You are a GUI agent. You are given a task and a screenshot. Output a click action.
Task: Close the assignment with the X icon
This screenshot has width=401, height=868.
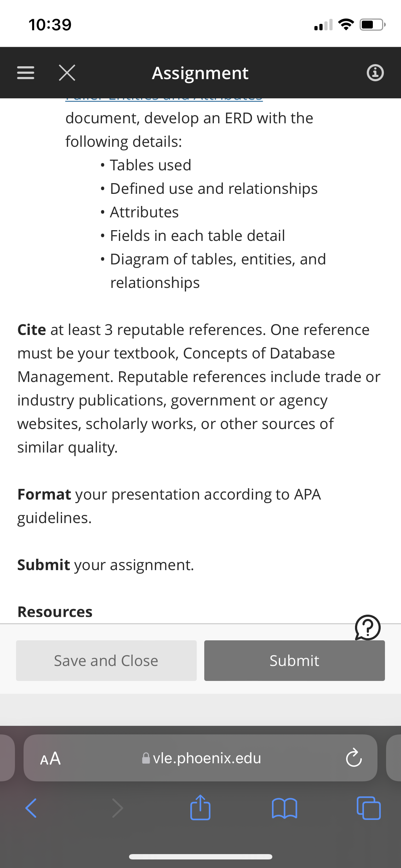[67, 73]
